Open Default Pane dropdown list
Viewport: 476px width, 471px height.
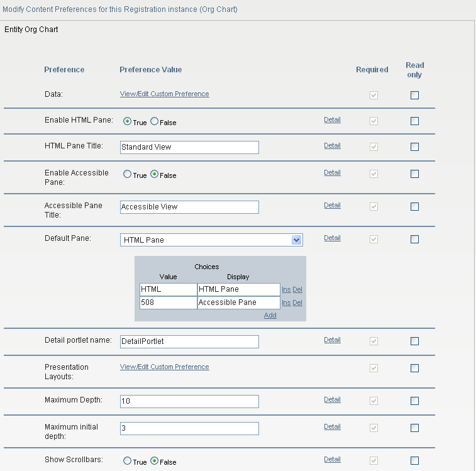coord(297,240)
